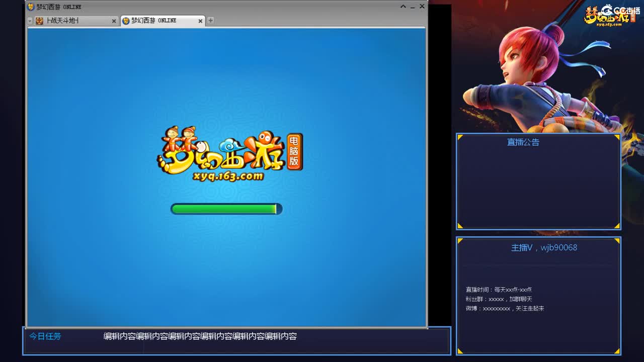Click the 直播公告 panel heading
This screenshot has height=362, width=644.
click(523, 142)
